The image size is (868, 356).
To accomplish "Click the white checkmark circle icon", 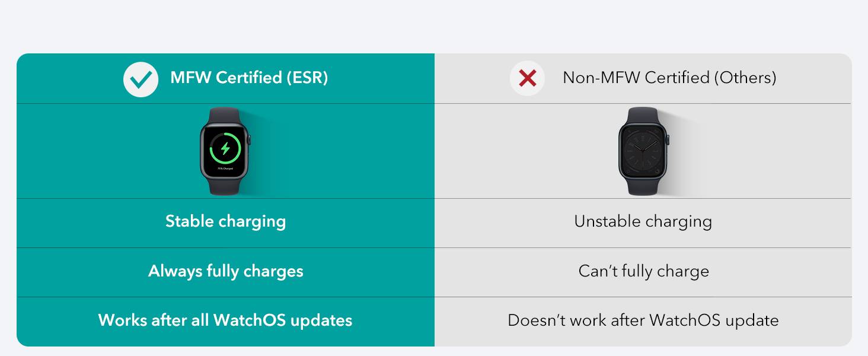I will (x=141, y=79).
